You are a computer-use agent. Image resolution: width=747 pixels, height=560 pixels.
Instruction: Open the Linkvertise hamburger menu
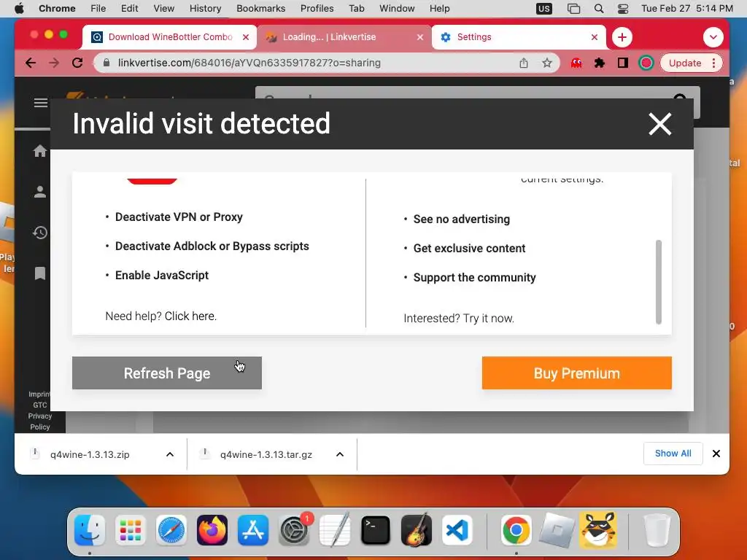(41, 103)
